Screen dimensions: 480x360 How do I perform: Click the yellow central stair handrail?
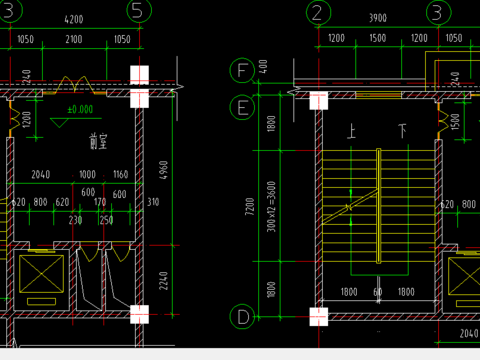pyautogui.click(x=379, y=206)
